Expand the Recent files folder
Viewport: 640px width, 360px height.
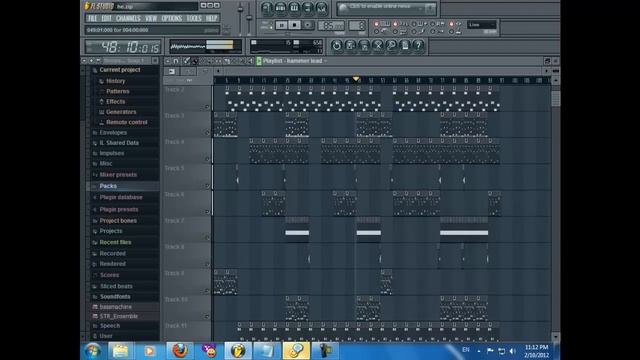[115, 242]
